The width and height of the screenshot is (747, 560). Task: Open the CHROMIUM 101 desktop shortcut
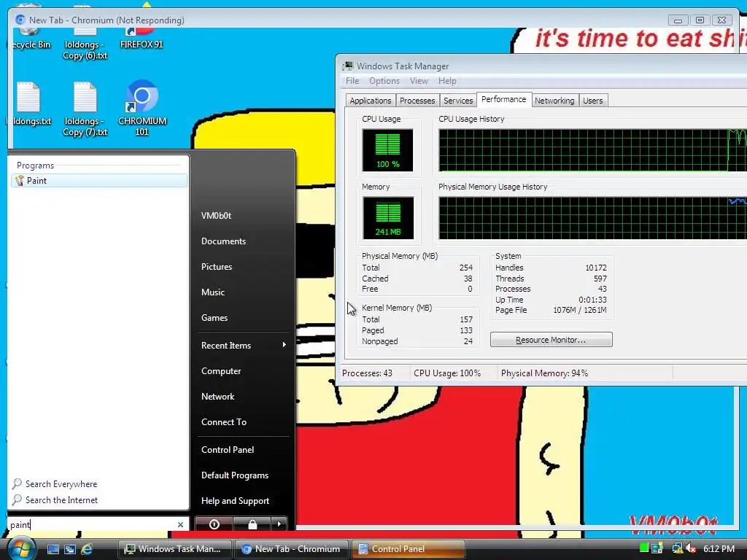(x=142, y=109)
